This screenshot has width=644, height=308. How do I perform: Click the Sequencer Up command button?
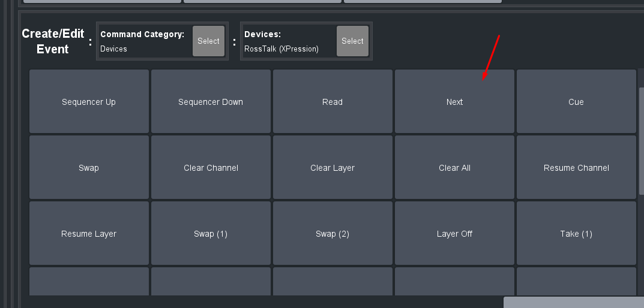(89, 102)
